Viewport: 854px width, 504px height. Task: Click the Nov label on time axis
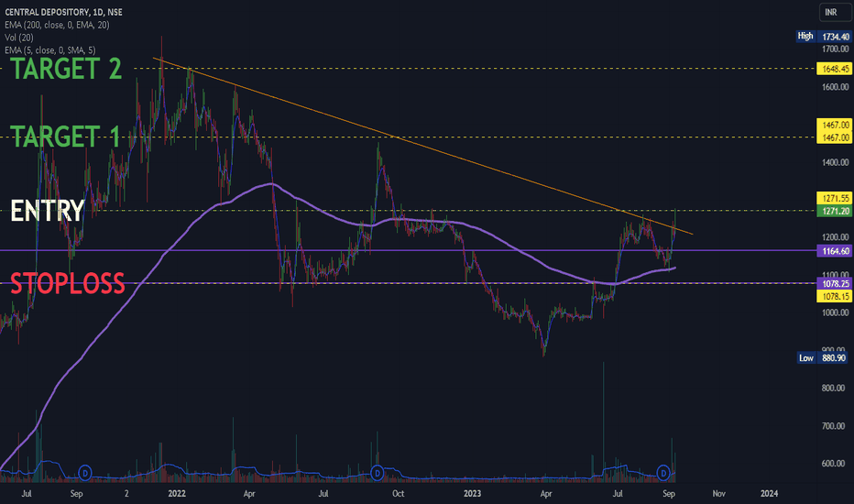[719, 494]
